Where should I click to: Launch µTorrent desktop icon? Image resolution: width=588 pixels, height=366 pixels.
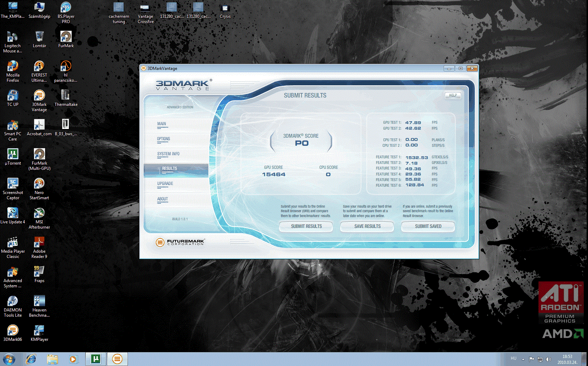tap(13, 157)
